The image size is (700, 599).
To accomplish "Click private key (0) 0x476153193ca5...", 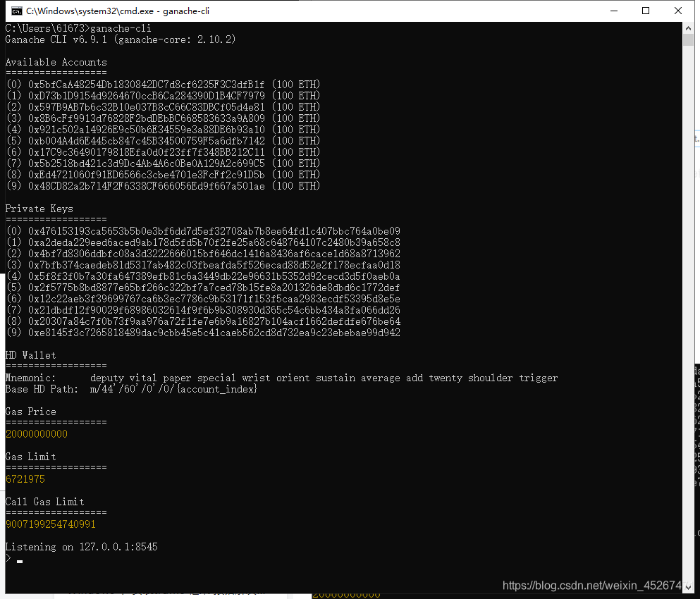I will (214, 230).
